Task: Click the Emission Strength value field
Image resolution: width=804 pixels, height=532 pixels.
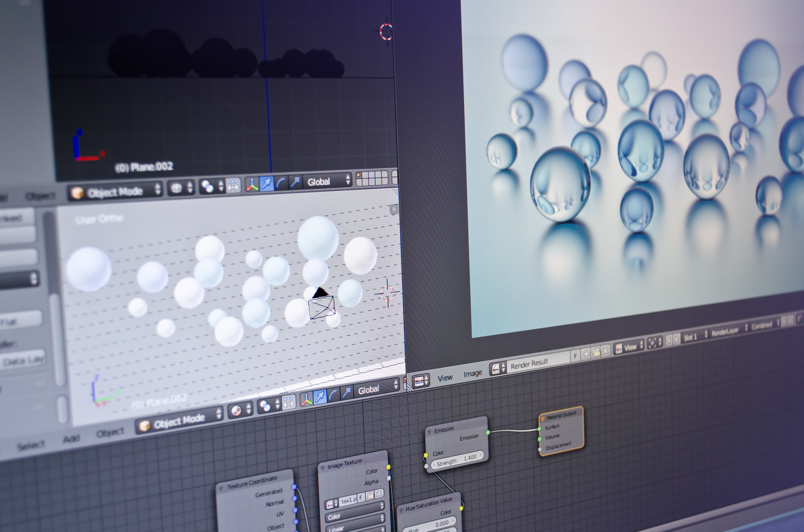Action: coord(456,459)
